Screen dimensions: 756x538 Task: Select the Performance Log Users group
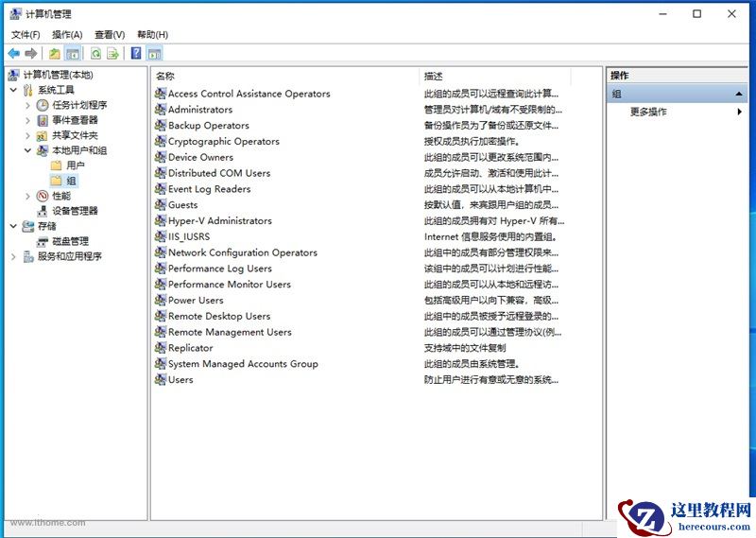[220, 269]
